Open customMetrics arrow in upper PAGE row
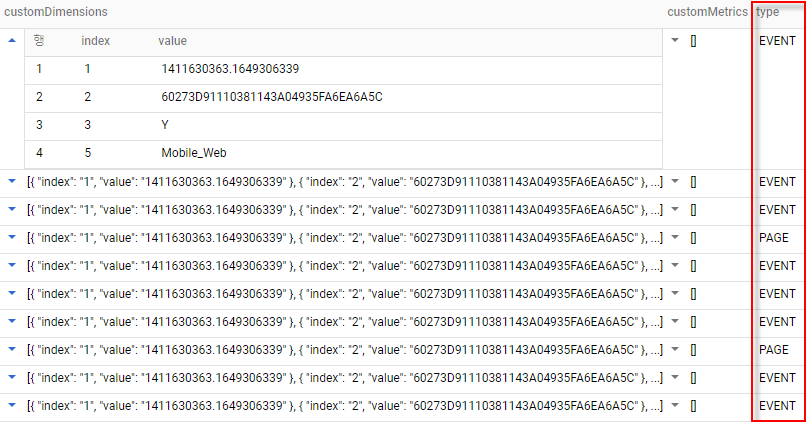 click(675, 237)
